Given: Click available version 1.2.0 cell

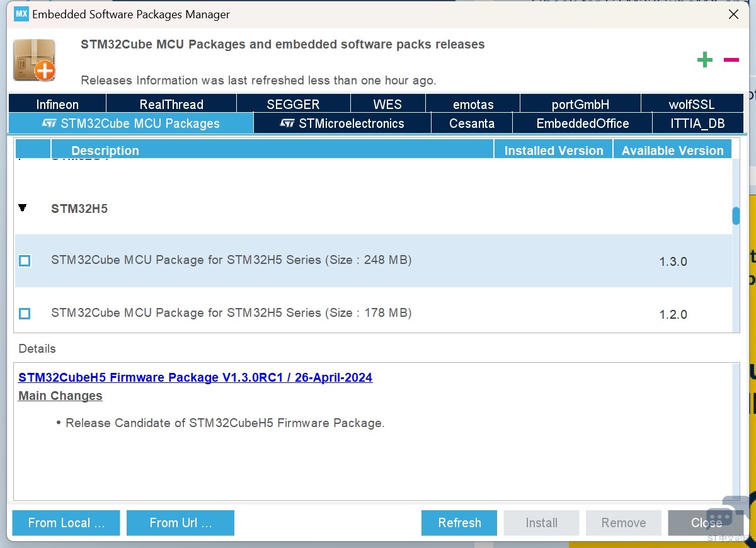Looking at the screenshot, I should tap(673, 314).
